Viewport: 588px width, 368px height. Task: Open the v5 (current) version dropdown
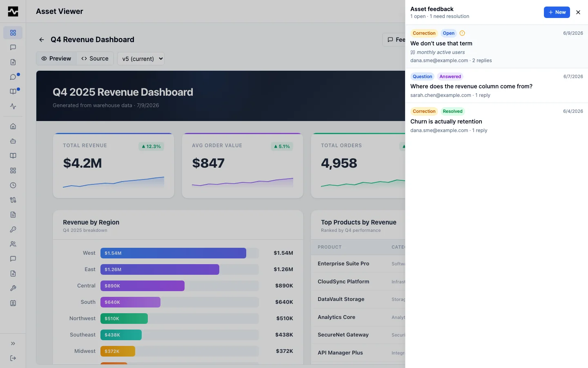point(141,58)
